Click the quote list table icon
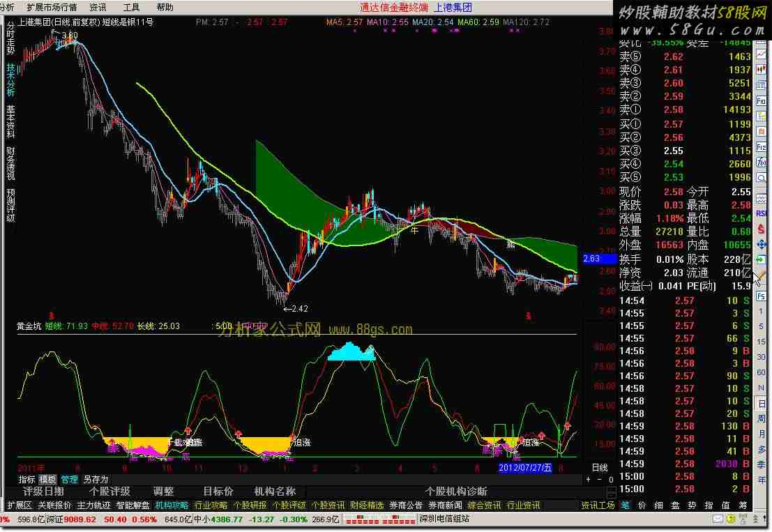The width and height of the screenshot is (772, 532). pyautogui.click(x=761, y=86)
